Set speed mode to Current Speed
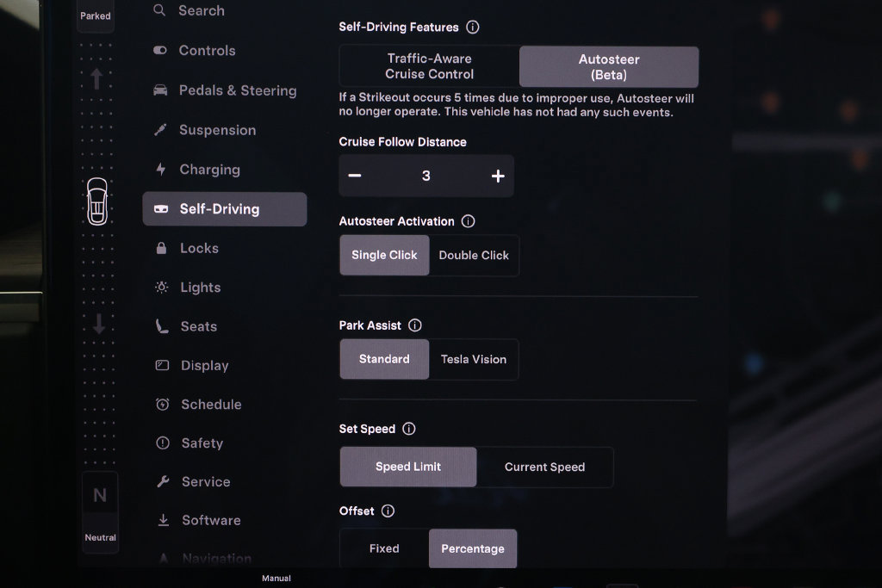882x588 pixels. (x=544, y=467)
